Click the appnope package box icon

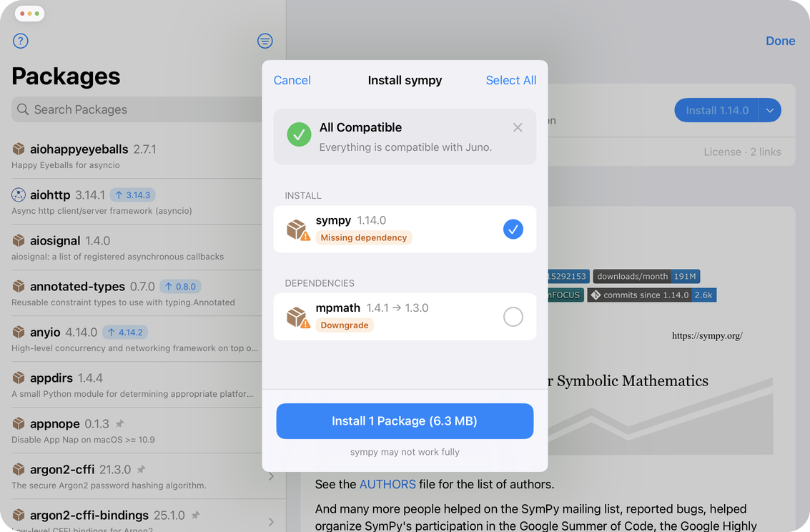point(19,423)
